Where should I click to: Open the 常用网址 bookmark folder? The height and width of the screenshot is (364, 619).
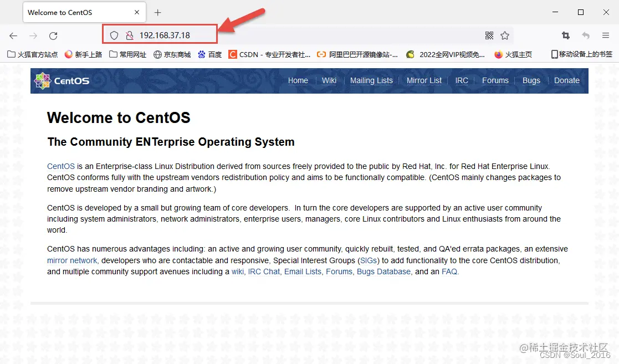[x=128, y=54]
